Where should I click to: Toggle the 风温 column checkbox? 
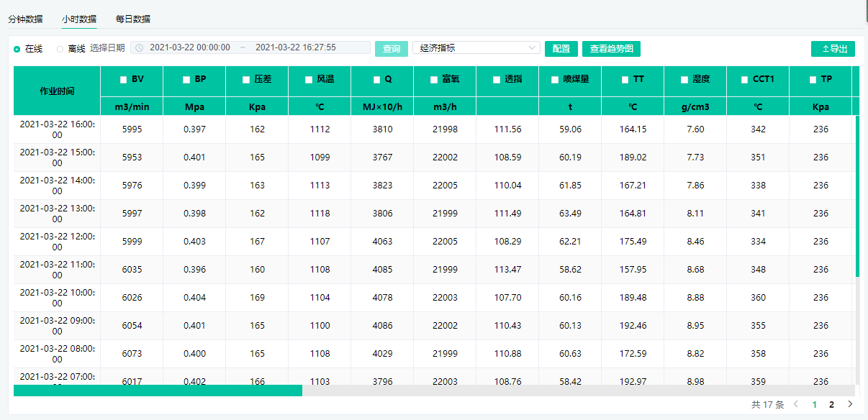coord(308,80)
